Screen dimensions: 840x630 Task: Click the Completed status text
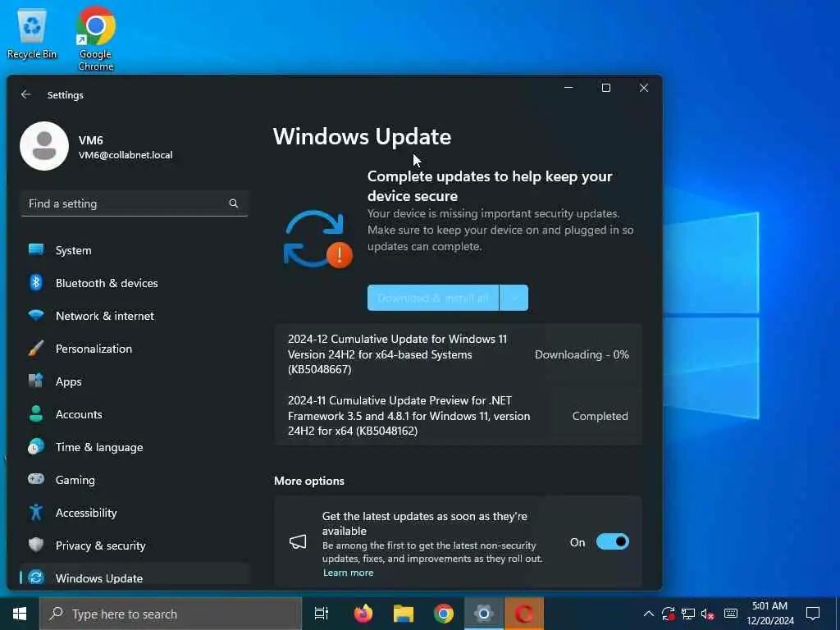600,416
